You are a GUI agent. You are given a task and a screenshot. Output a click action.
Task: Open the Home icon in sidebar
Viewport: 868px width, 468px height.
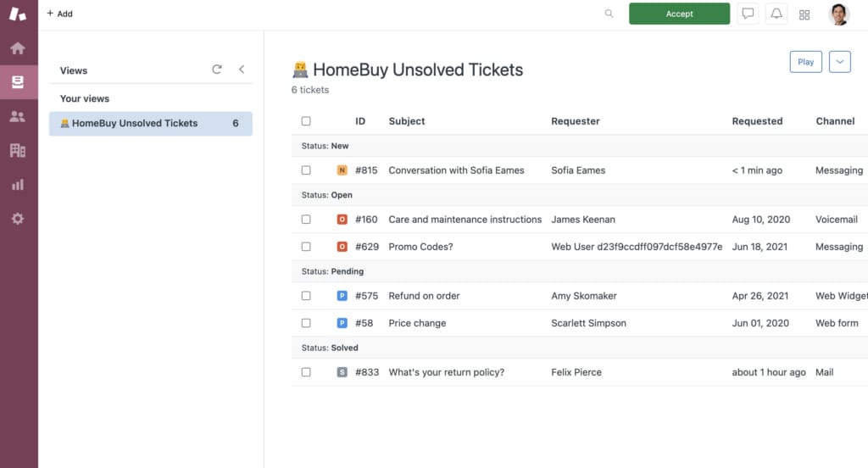18,48
